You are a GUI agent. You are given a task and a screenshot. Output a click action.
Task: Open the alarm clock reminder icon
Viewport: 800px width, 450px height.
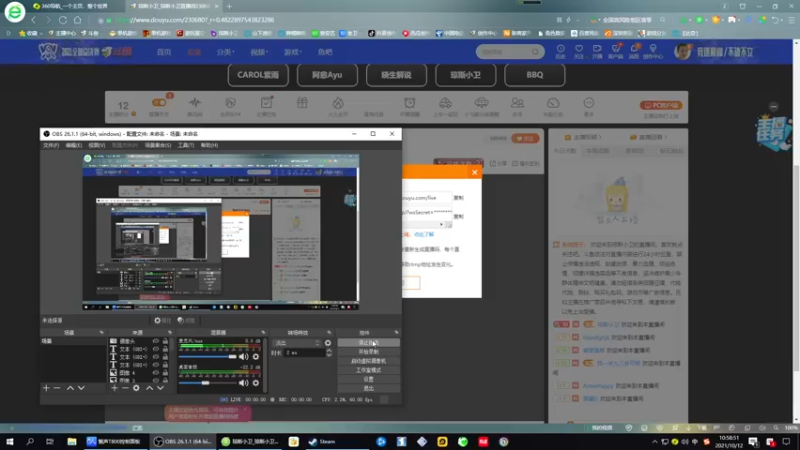click(x=409, y=103)
